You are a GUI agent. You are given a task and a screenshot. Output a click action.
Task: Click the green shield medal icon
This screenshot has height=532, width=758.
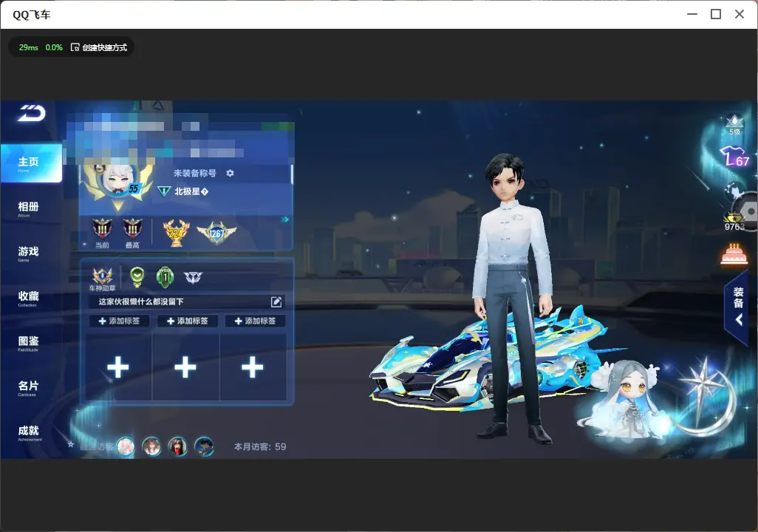click(137, 277)
